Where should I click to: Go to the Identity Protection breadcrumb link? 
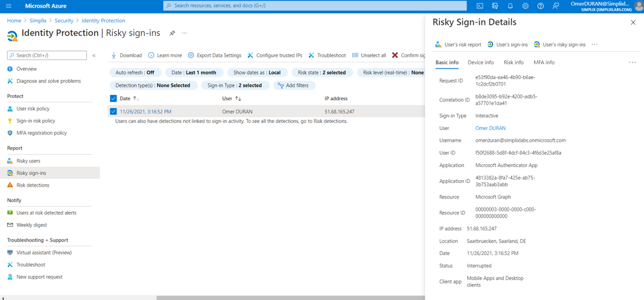[103, 21]
